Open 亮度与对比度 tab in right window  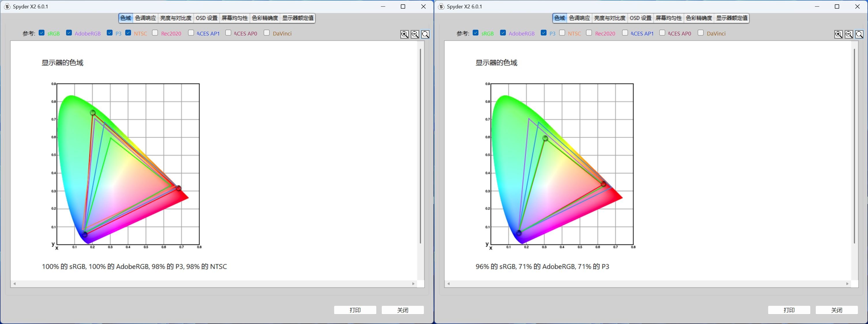tap(609, 18)
